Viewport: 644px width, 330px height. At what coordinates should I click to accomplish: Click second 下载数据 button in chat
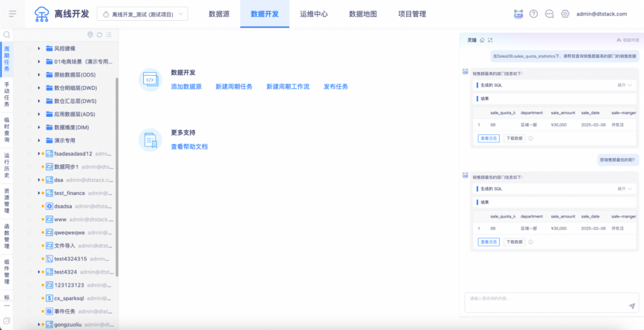tap(515, 242)
